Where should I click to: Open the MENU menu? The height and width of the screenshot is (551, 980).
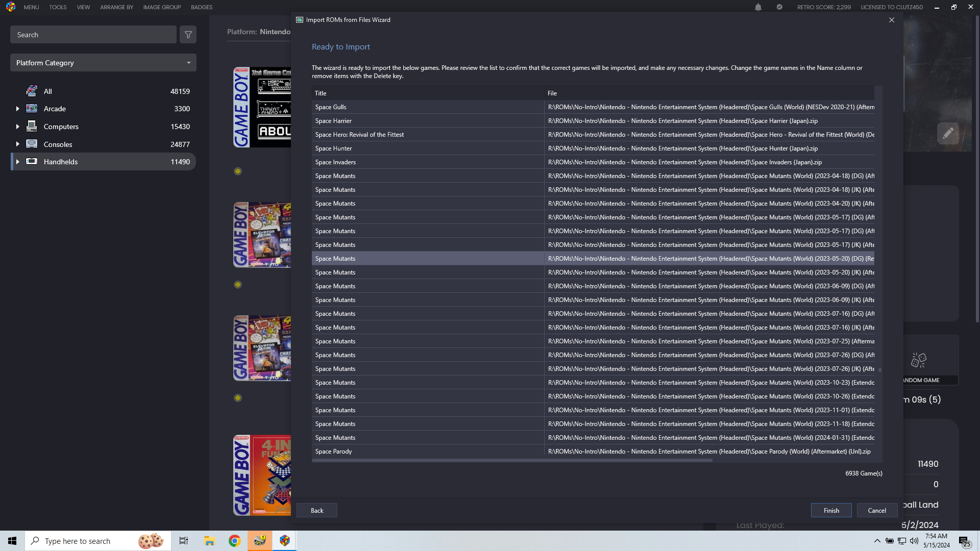pos(31,7)
